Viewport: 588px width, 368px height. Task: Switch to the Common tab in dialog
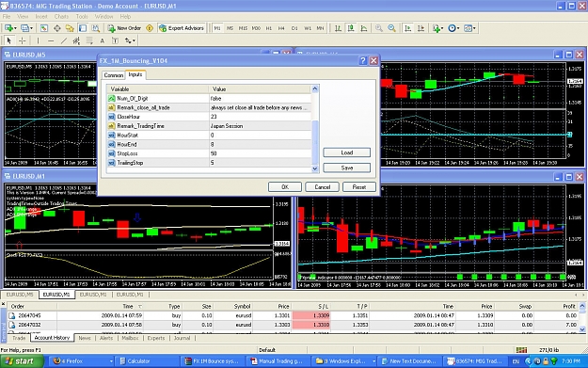click(113, 75)
